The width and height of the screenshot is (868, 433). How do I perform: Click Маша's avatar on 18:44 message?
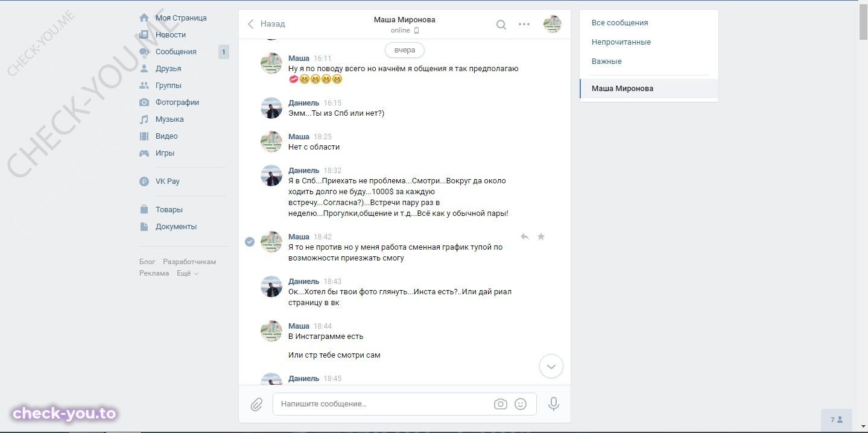click(271, 331)
